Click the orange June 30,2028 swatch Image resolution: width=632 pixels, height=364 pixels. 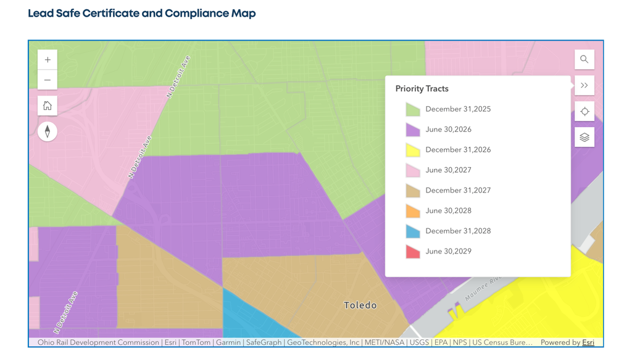click(413, 211)
